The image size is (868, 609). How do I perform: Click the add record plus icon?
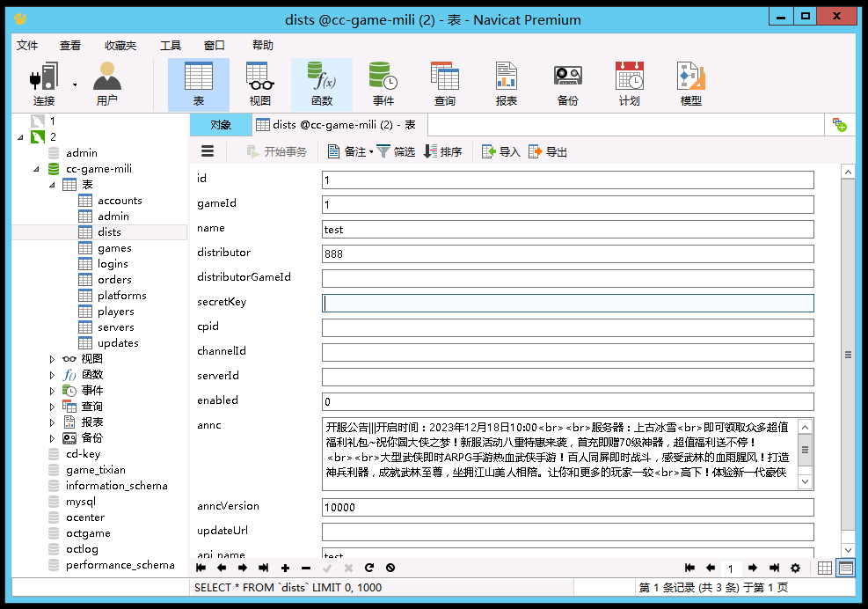(x=284, y=569)
